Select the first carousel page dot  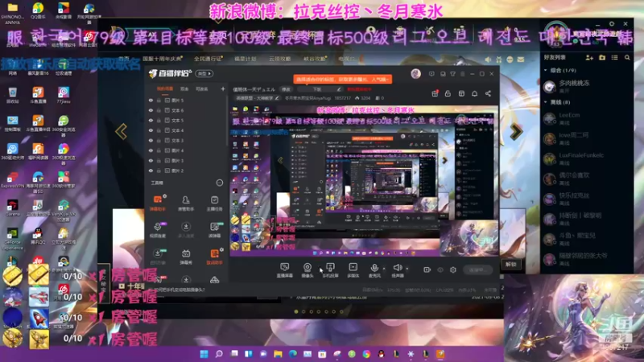tap(296, 311)
